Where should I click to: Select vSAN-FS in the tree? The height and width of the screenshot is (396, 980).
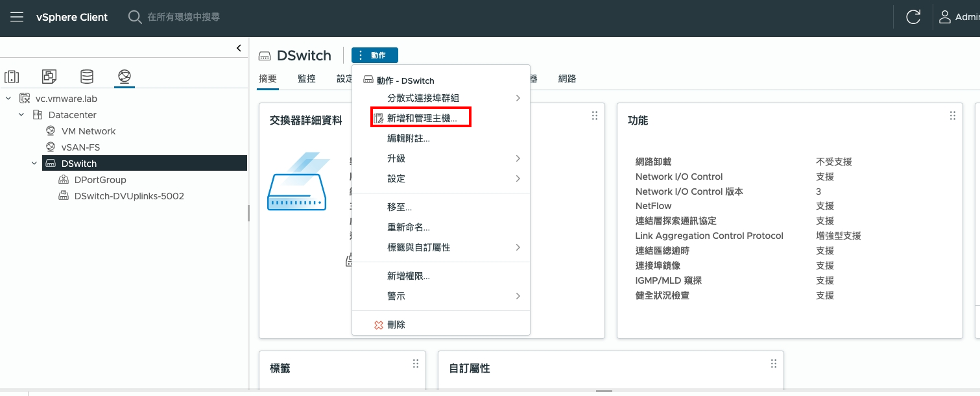[80, 147]
